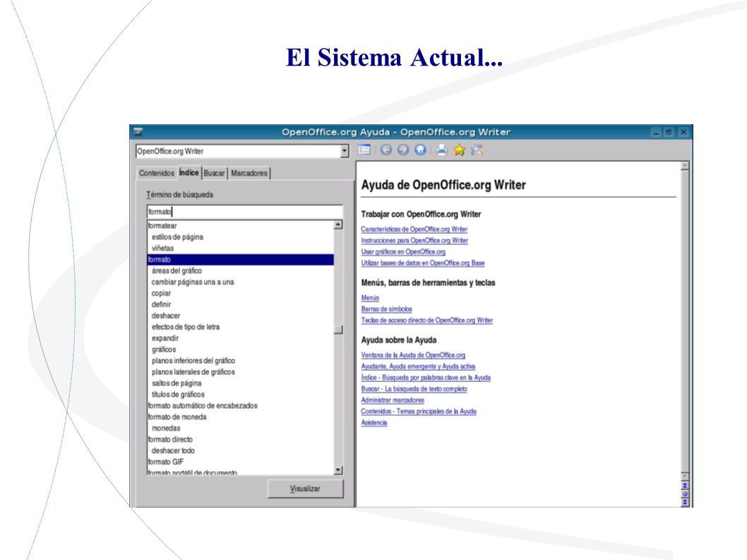This screenshot has width=747, height=560.
Task: Print the help page with printer icon
Action: coord(441,150)
